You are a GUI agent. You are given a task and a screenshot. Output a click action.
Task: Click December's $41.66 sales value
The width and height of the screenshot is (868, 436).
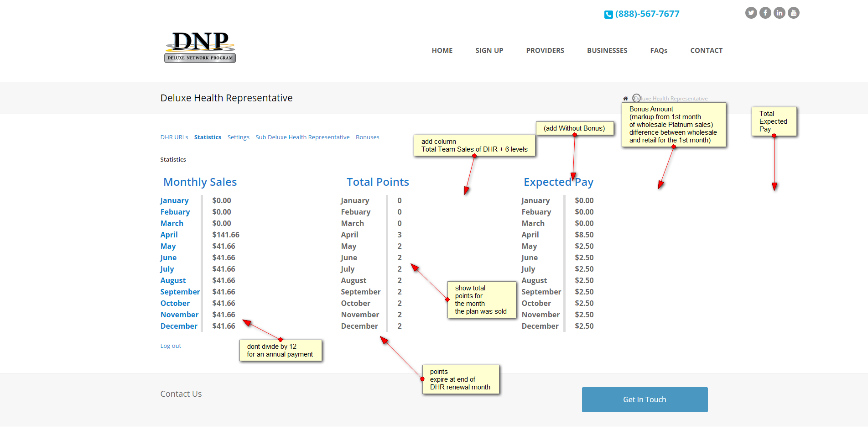224,326
